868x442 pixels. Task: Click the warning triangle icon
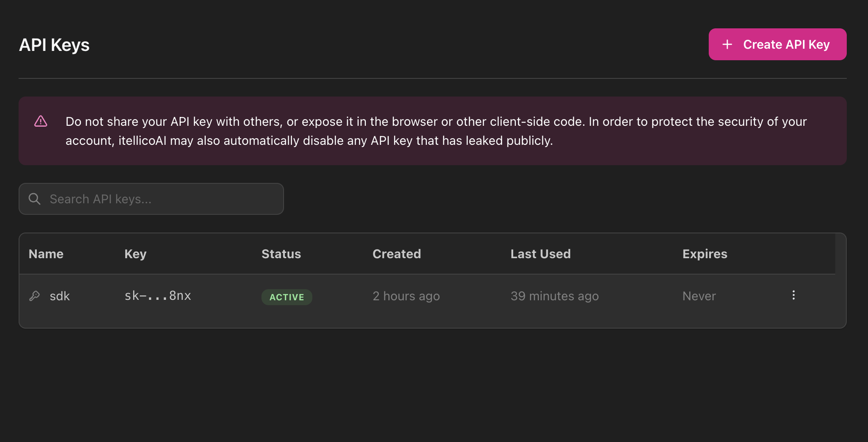[x=40, y=121]
